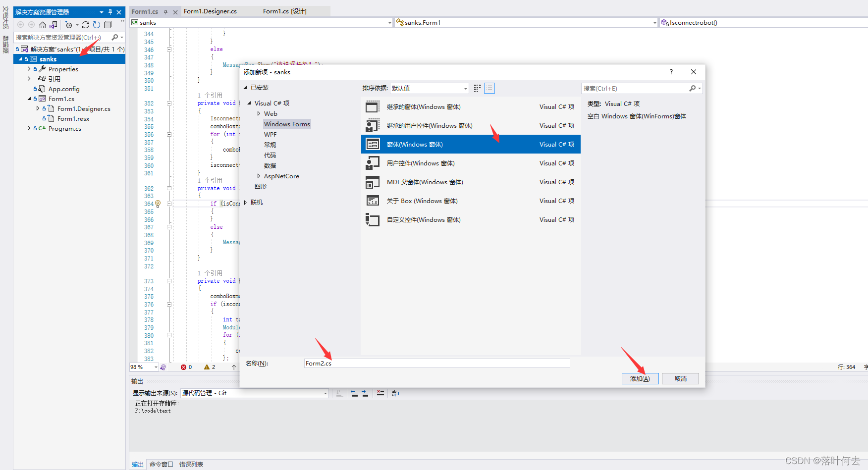Click the up arrow navigation icon in status strip
Image resolution: width=868 pixels, height=470 pixels.
[234, 367]
